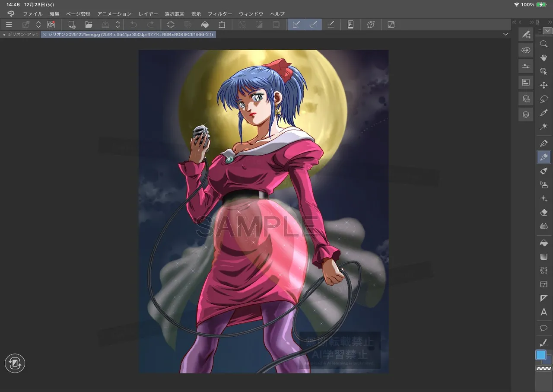This screenshot has width=553, height=392.
Task: Expand the tool palette menu dropdown
Action: click(547, 31)
